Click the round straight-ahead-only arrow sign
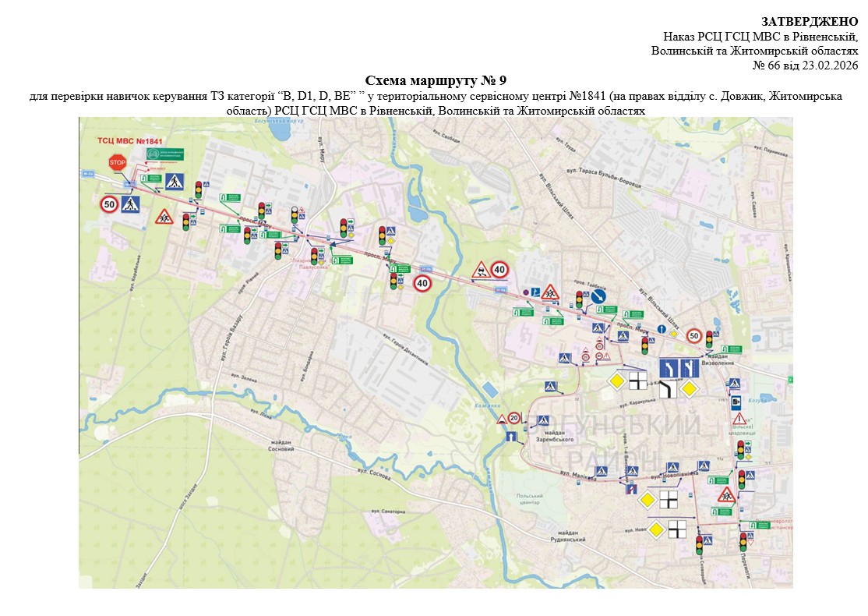This screenshot has width=868, height=616. 661,329
